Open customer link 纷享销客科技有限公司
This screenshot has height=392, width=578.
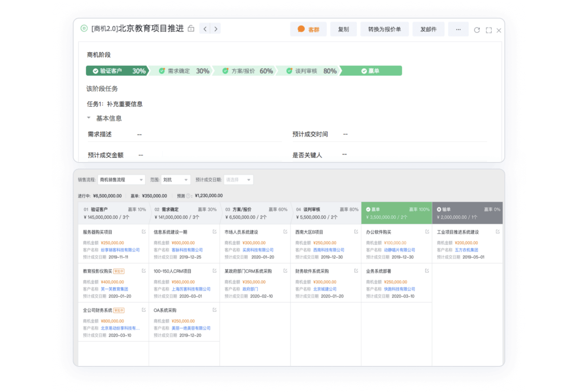click(120, 250)
